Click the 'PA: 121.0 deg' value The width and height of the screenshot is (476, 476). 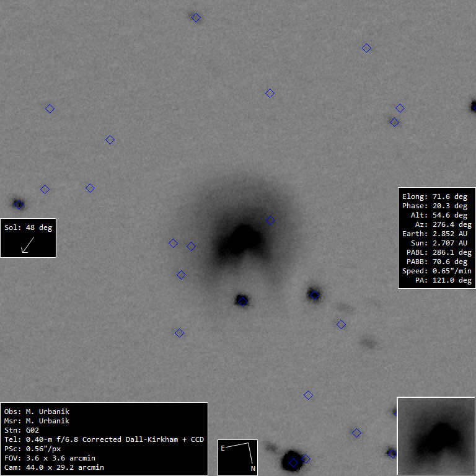point(443,280)
